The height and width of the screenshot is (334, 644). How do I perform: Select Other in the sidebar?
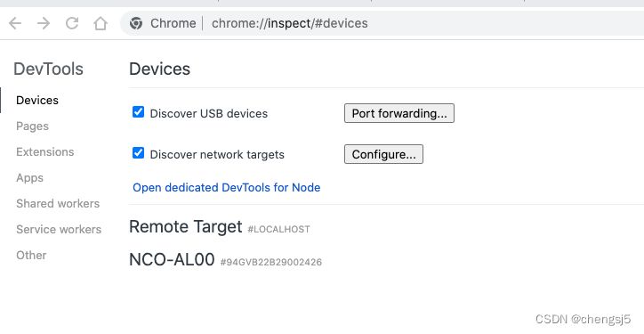(x=31, y=256)
